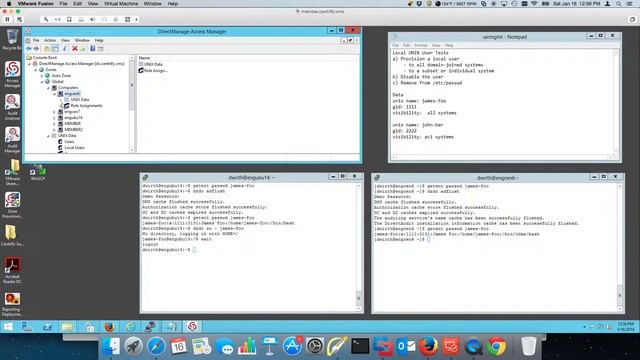The width and height of the screenshot is (640, 360).
Task: Open Finder in the macOS Dock
Action: coord(111,347)
